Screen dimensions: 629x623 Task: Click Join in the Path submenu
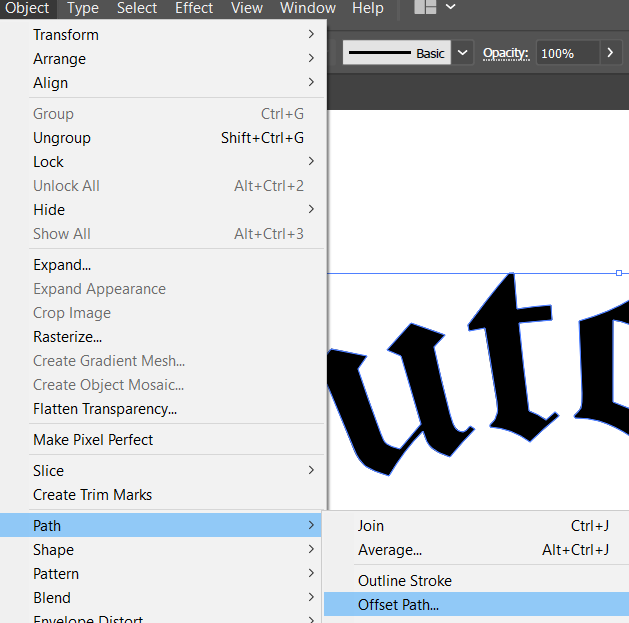click(370, 526)
